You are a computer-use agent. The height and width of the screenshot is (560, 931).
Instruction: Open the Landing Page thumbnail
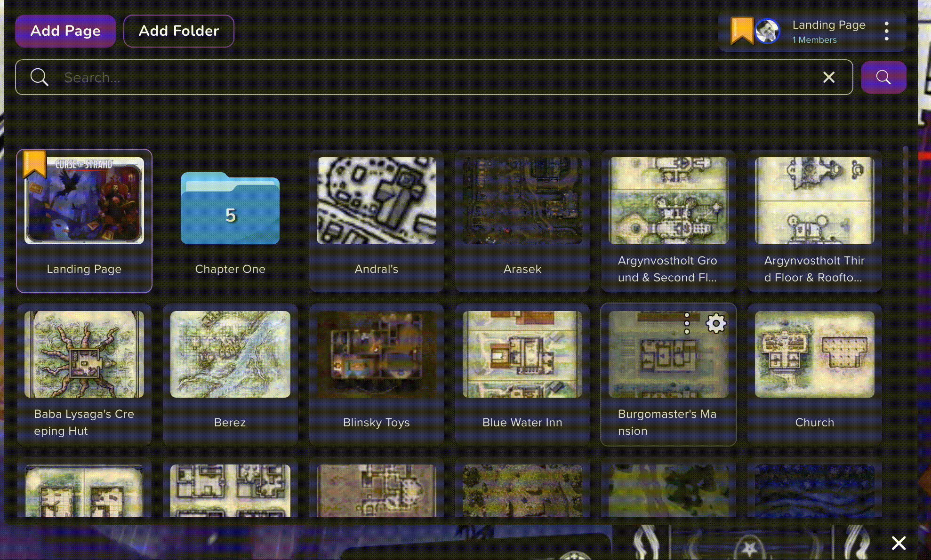click(84, 201)
